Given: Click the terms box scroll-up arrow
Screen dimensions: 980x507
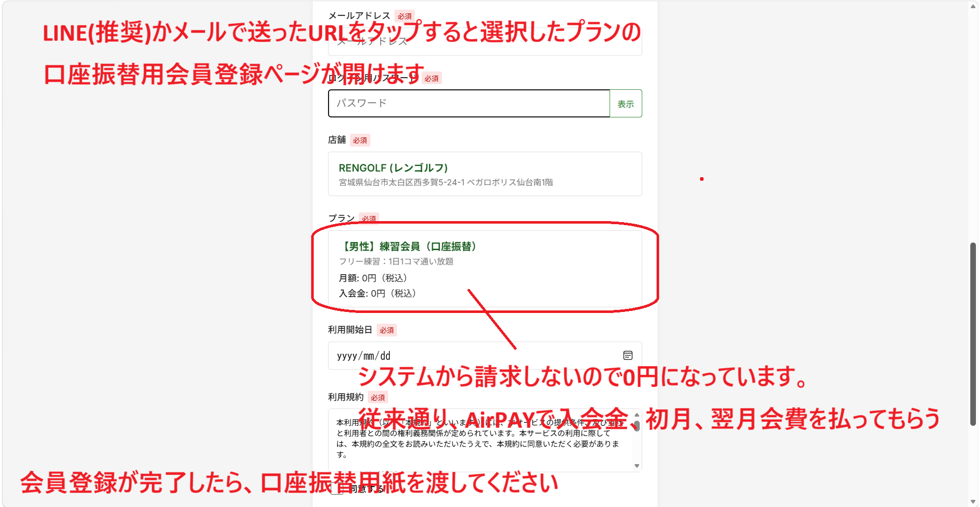Looking at the screenshot, I should 637,415.
